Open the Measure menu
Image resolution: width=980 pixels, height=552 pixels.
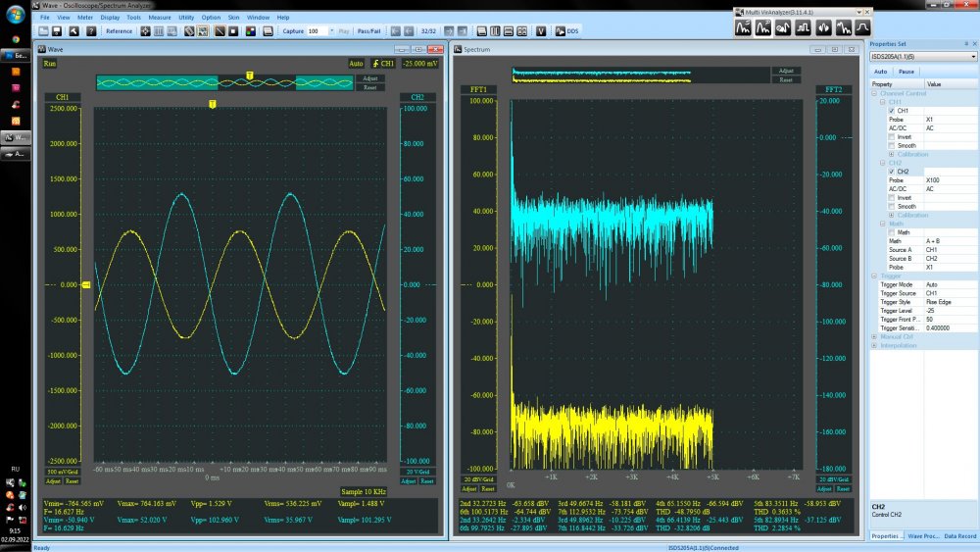coord(160,18)
